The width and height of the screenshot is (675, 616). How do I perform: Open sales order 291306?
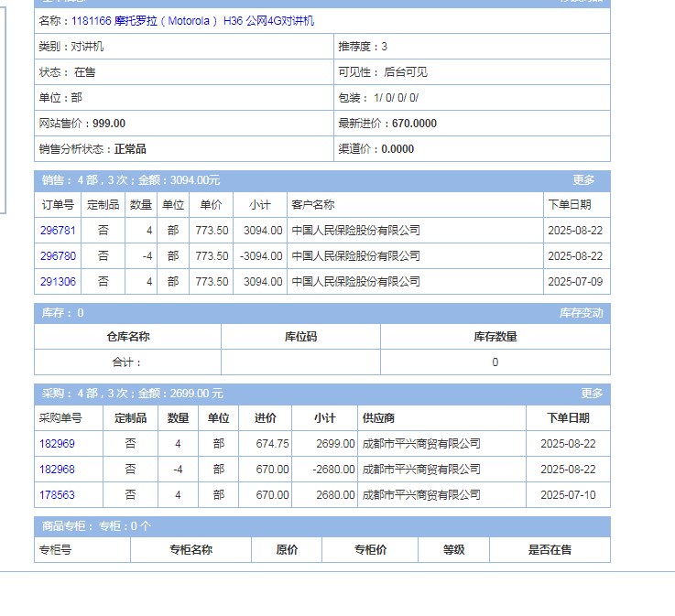tap(58, 282)
